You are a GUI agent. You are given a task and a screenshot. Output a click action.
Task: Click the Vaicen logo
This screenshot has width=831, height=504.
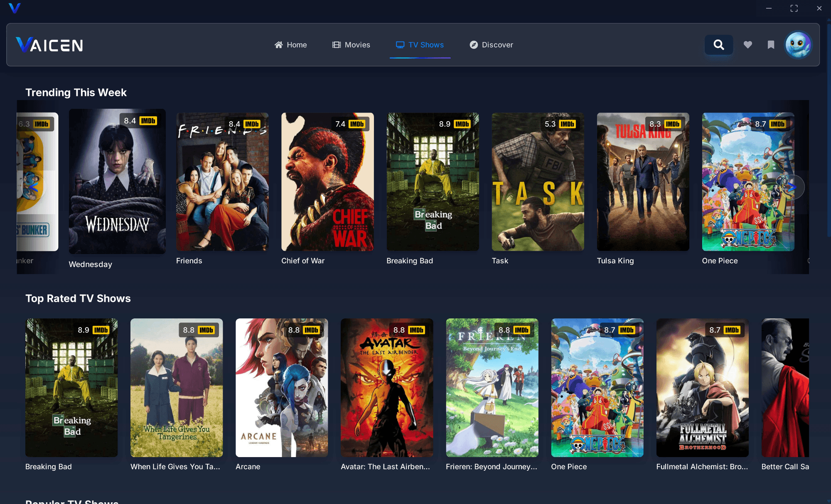coord(49,45)
